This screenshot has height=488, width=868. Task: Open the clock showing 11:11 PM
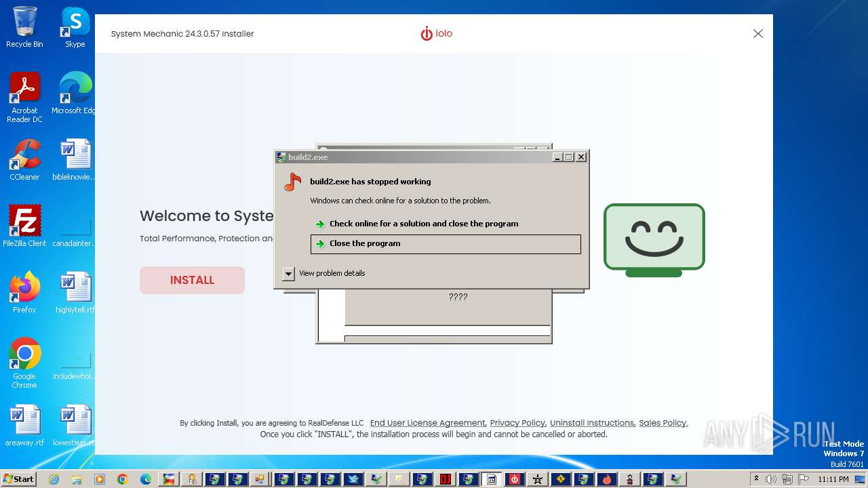coord(833,479)
